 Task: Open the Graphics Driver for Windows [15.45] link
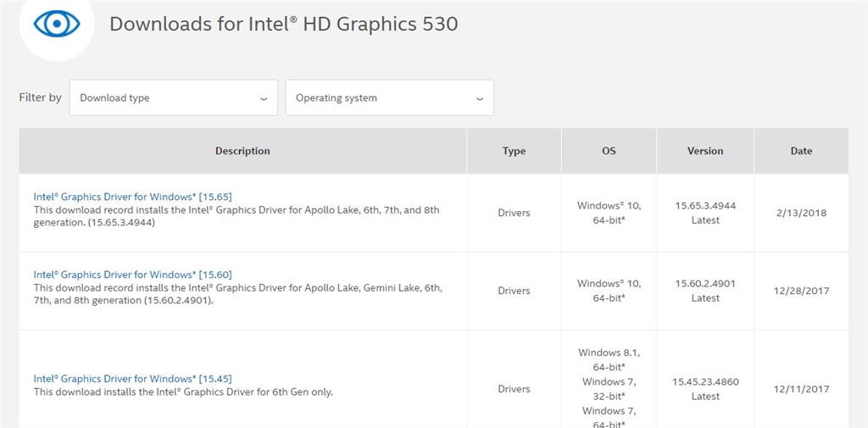[132, 379]
